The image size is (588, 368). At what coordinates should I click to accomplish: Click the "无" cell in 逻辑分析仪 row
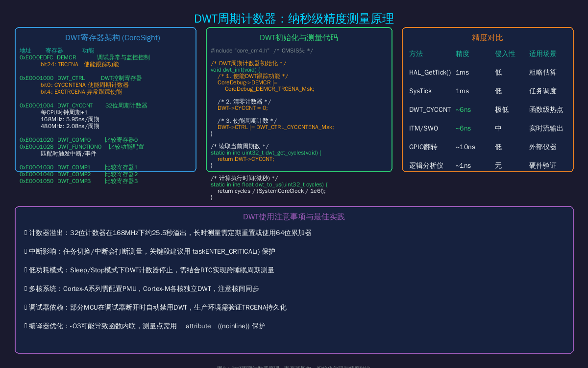[498, 166]
